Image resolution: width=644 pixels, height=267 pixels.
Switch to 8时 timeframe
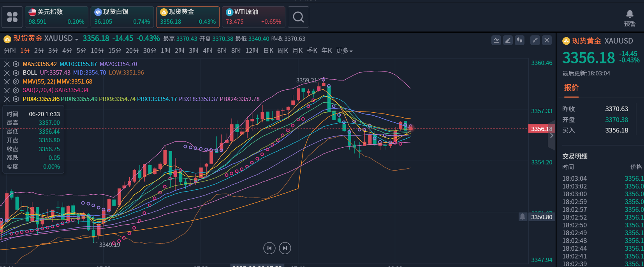click(x=236, y=51)
